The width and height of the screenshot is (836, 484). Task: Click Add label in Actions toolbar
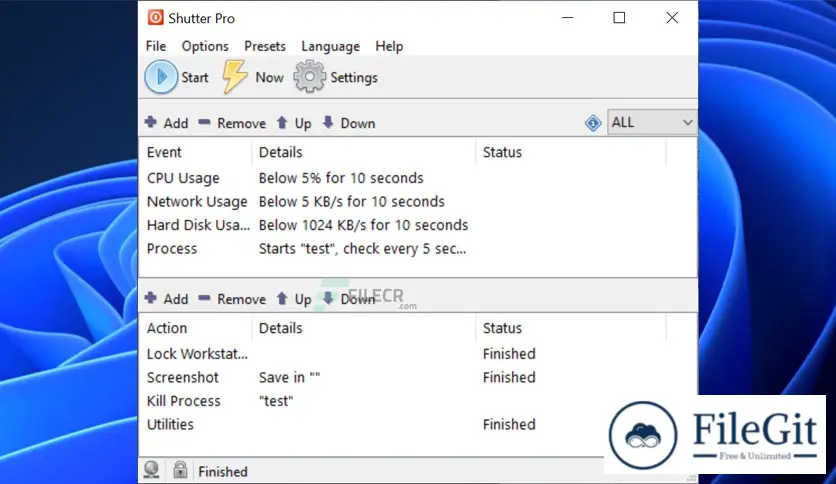click(176, 300)
